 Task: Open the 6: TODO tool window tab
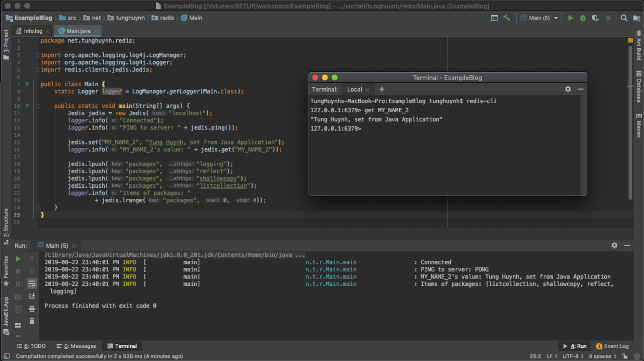pyautogui.click(x=31, y=346)
